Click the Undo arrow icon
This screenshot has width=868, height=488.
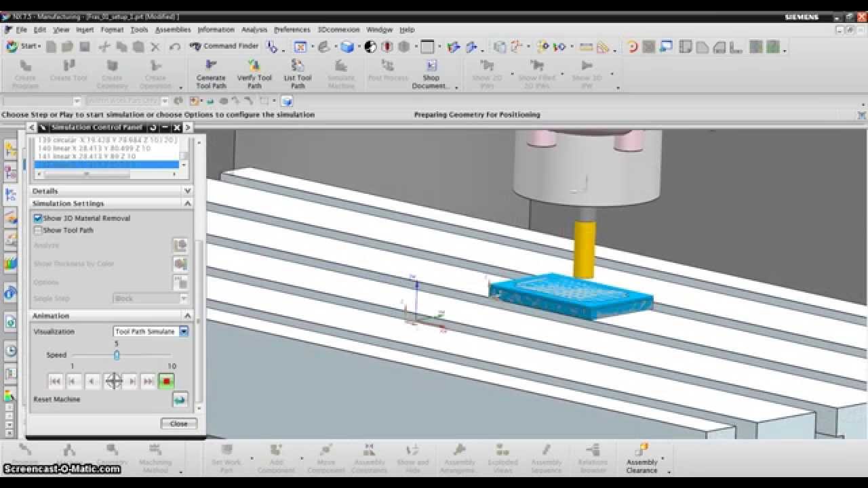(175, 47)
